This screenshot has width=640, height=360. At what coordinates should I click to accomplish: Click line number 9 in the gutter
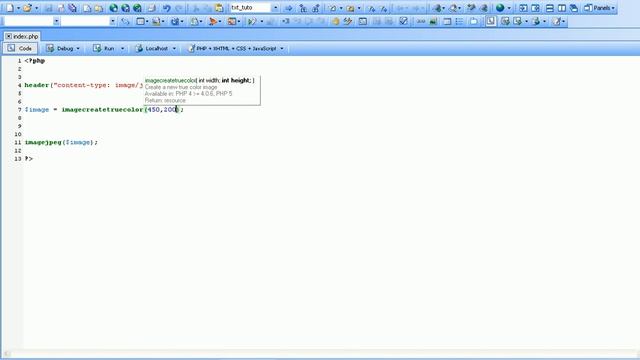pyautogui.click(x=19, y=126)
